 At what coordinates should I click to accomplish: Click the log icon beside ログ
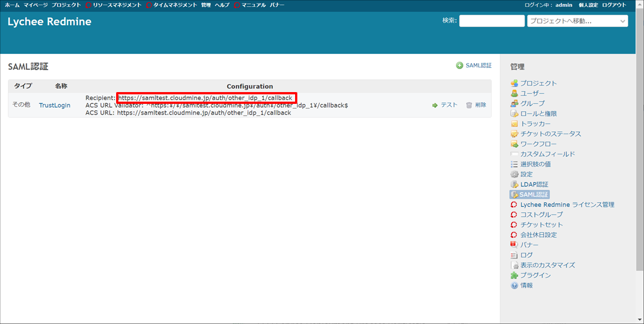514,255
